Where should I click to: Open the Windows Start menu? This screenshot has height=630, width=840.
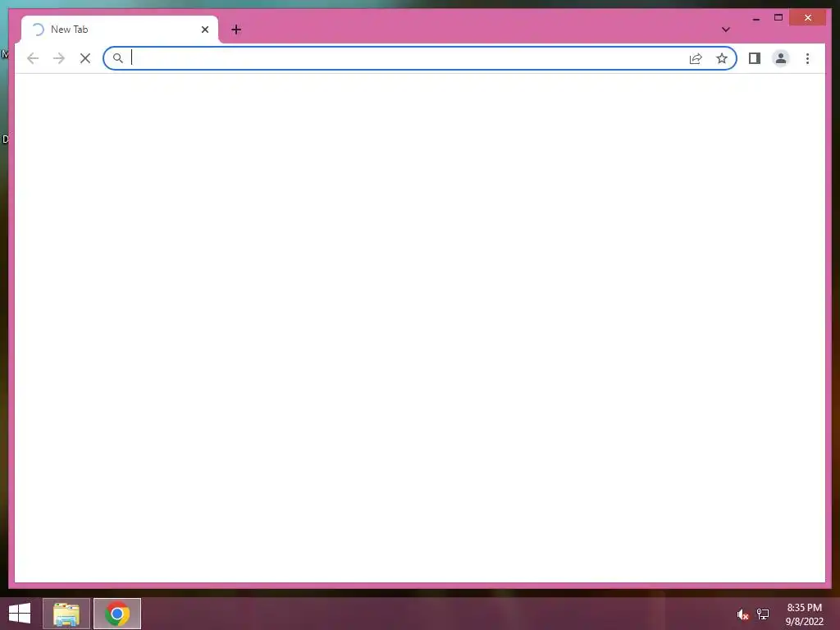point(20,614)
